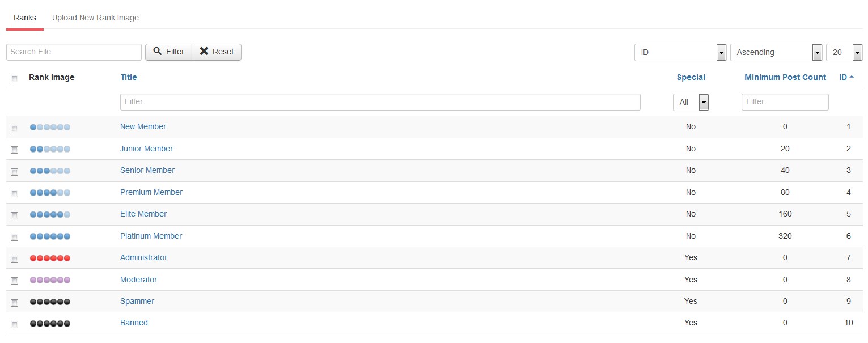Click the Search File input field
This screenshot has height=343, width=868.
pyautogui.click(x=74, y=52)
